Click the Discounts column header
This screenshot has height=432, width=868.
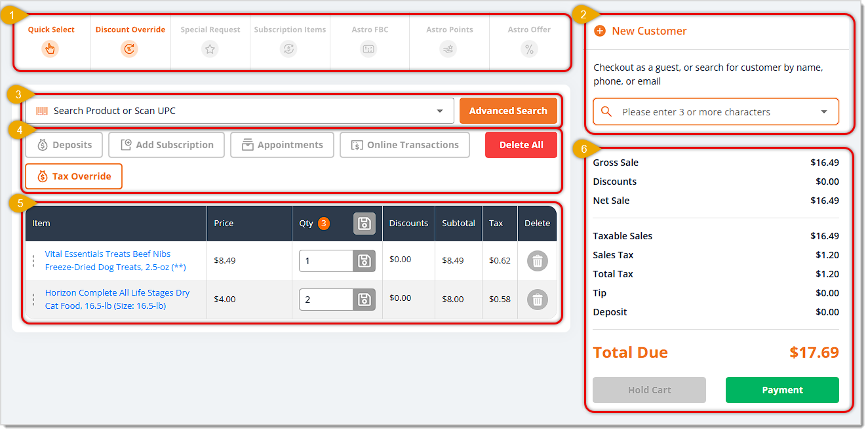[408, 224]
